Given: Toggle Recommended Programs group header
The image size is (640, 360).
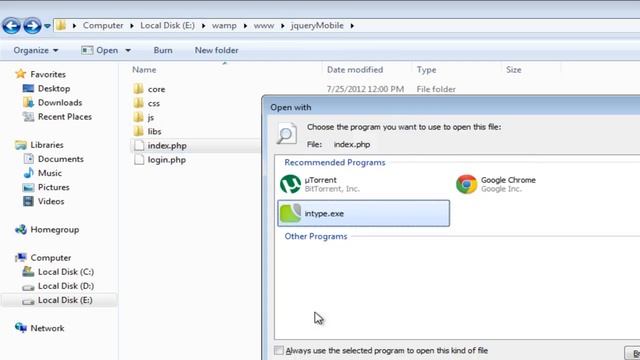Looking at the screenshot, I should [335, 162].
